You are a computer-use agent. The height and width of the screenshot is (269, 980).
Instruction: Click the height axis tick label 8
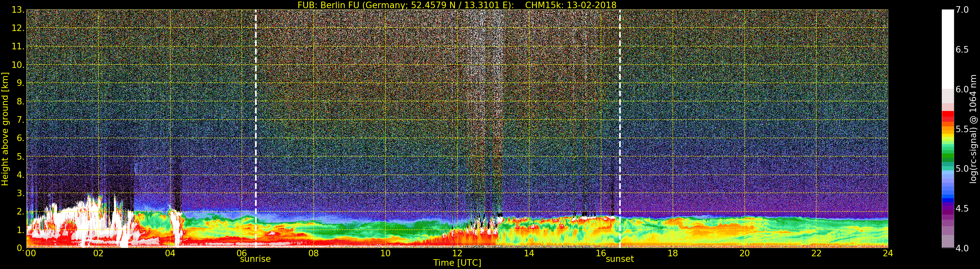pos(20,102)
